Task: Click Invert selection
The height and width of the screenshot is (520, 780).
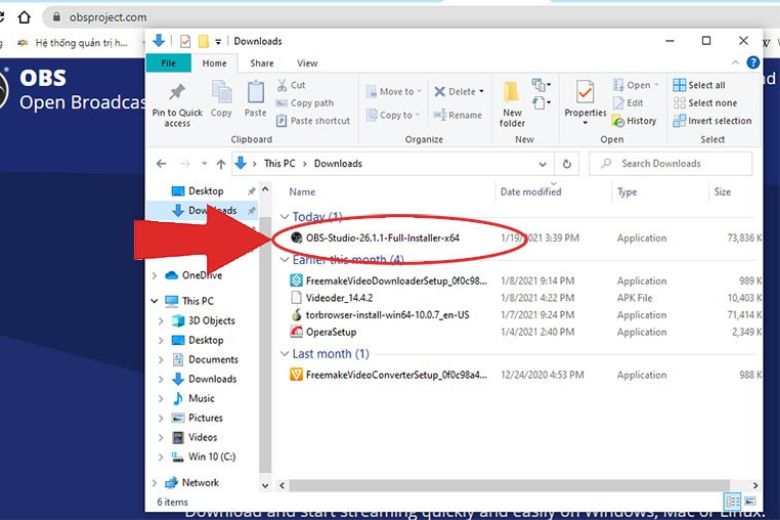Action: click(x=712, y=121)
